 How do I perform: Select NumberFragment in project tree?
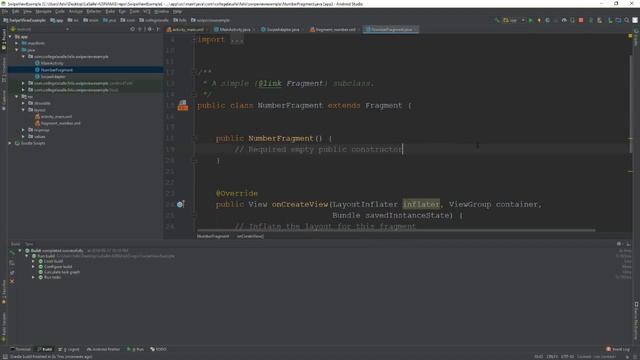56,70
